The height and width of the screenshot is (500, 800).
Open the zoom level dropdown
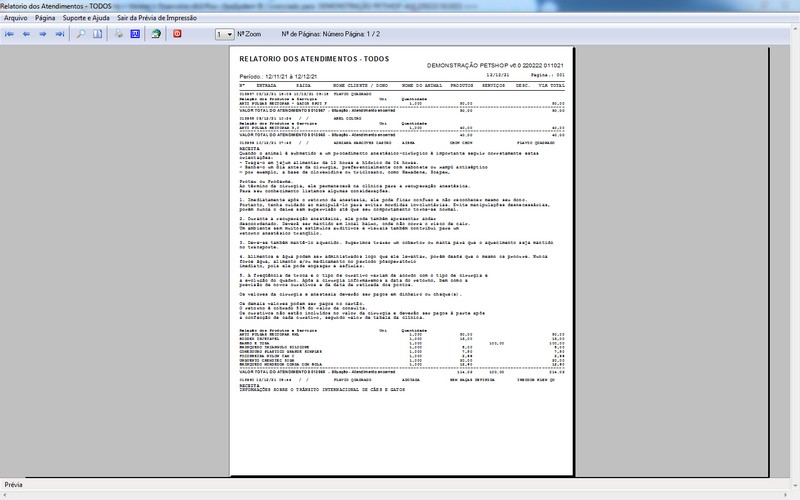(224, 34)
